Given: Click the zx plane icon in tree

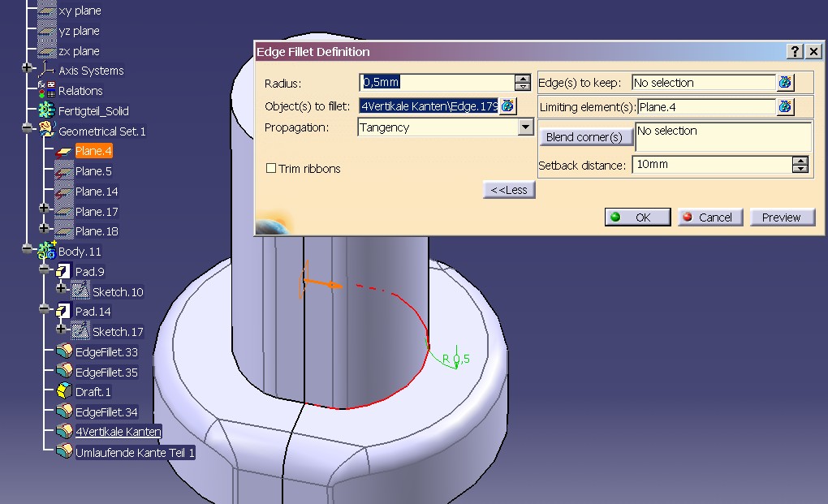Looking at the screenshot, I should click(x=46, y=51).
